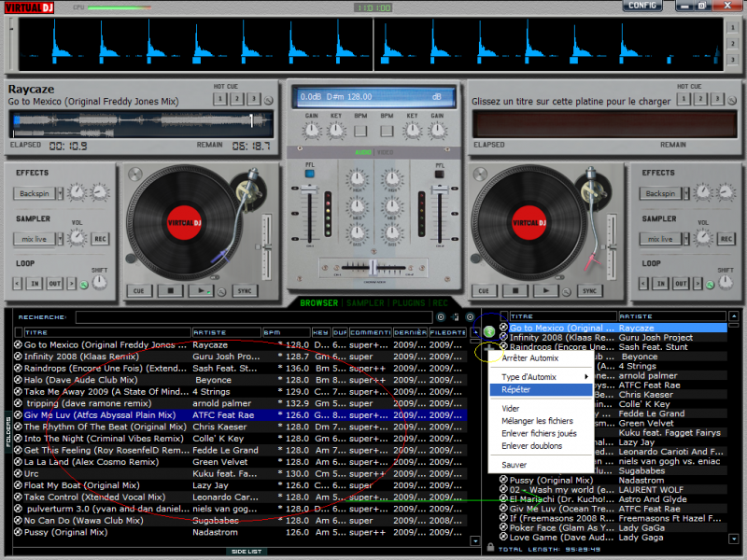Click the Recherche search field

[x=252, y=317]
